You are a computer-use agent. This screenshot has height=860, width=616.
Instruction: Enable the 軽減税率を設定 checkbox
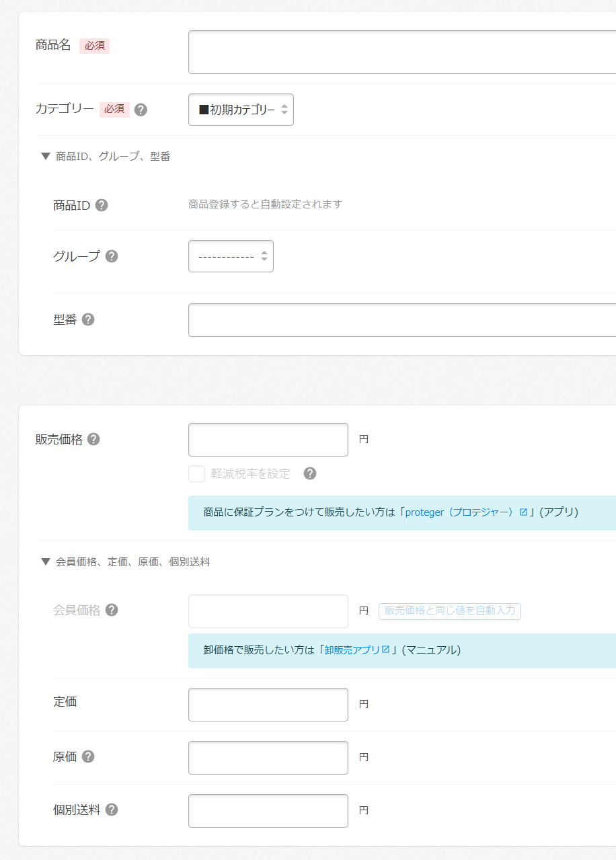(196, 473)
